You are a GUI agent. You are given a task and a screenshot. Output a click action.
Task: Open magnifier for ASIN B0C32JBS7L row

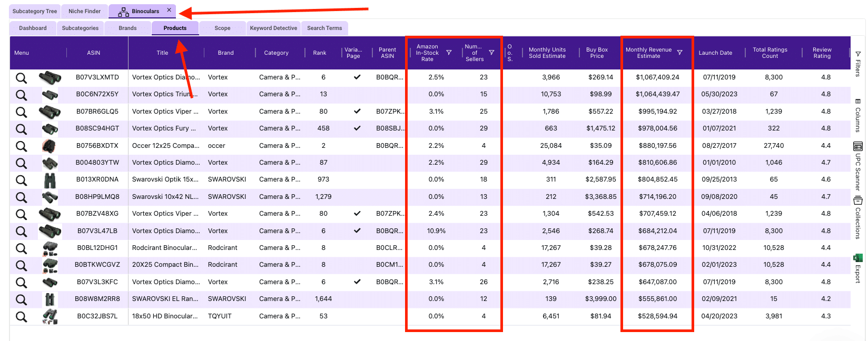click(x=21, y=317)
